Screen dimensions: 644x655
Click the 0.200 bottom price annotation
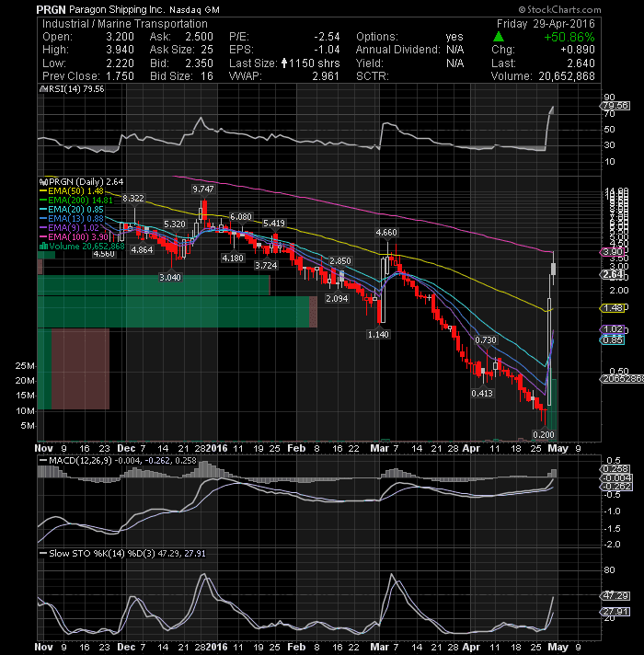pos(544,434)
